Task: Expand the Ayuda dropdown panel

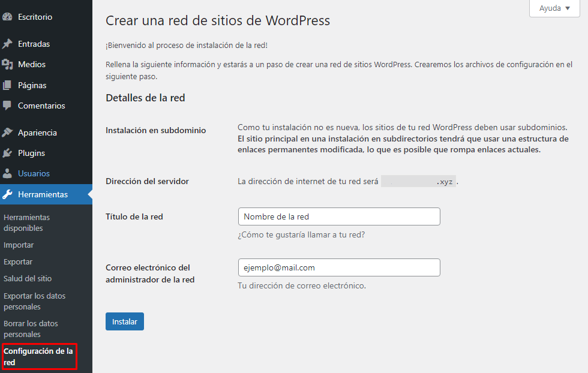Action: (553, 8)
